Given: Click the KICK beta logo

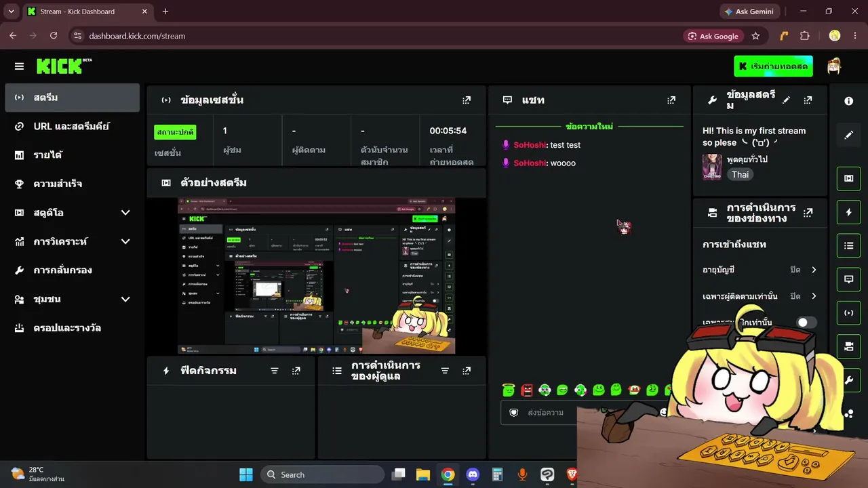Looking at the screenshot, I should 64,66.
